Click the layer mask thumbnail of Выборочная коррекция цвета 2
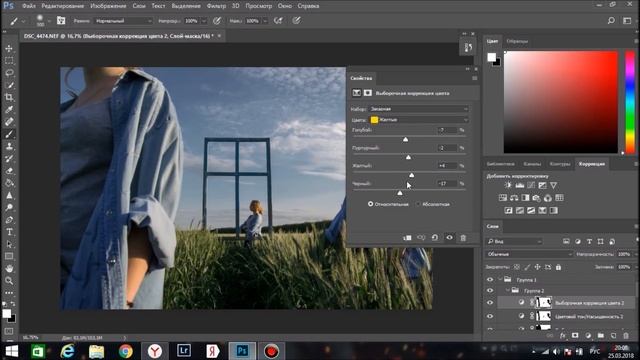640x360 pixels. click(543, 302)
